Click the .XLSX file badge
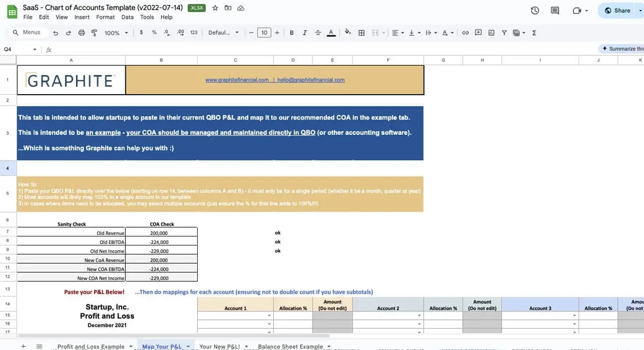 (197, 8)
